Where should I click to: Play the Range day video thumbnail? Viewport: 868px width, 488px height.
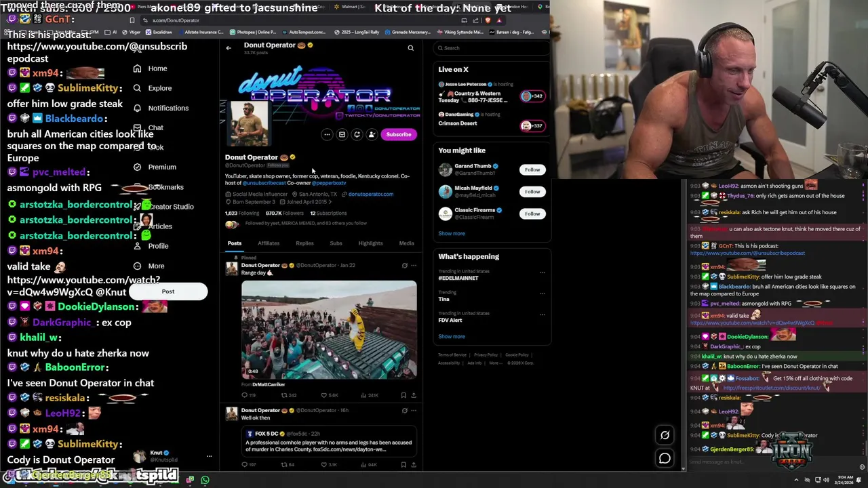(x=329, y=330)
